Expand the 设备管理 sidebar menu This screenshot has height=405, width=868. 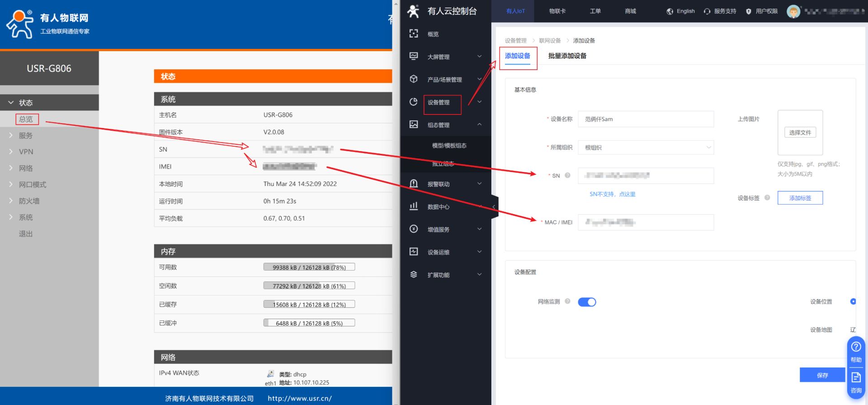click(x=442, y=103)
